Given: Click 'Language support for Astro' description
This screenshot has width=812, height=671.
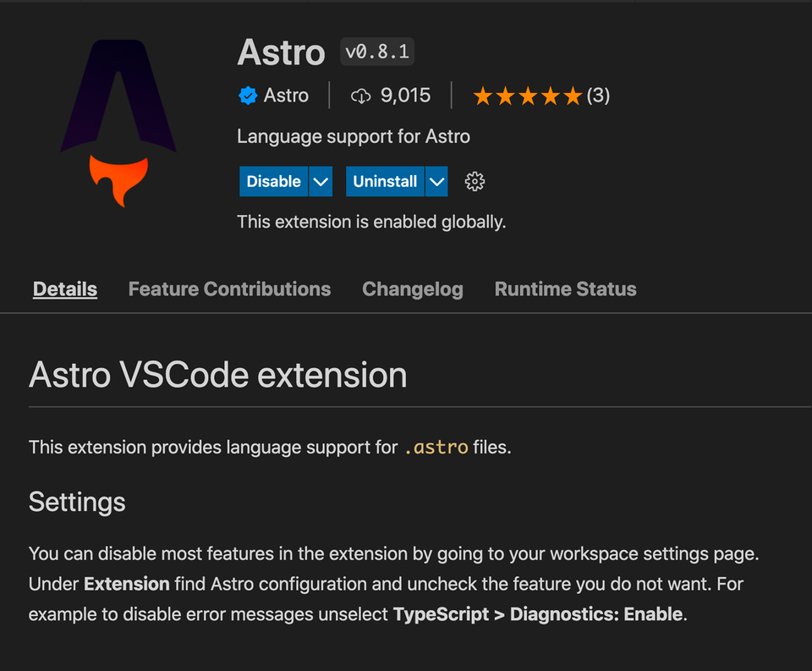Looking at the screenshot, I should click(354, 136).
